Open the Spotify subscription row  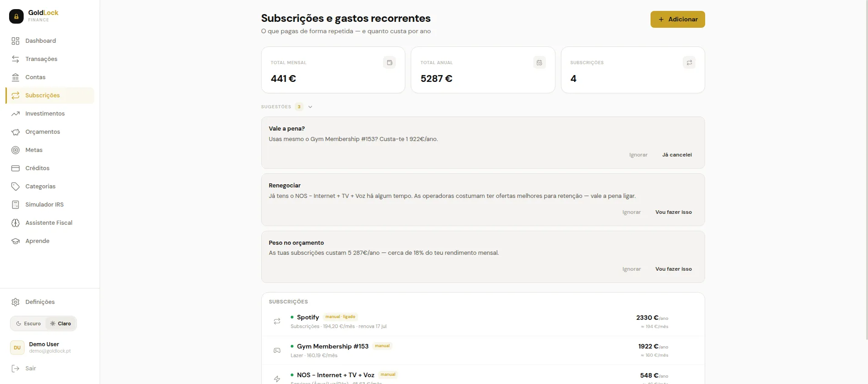click(x=483, y=322)
